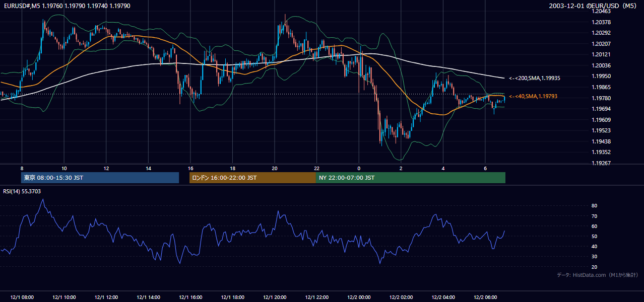Select the Tokyo session bar 08:00-15:30 JST
The image size is (644, 302).
coord(100,178)
